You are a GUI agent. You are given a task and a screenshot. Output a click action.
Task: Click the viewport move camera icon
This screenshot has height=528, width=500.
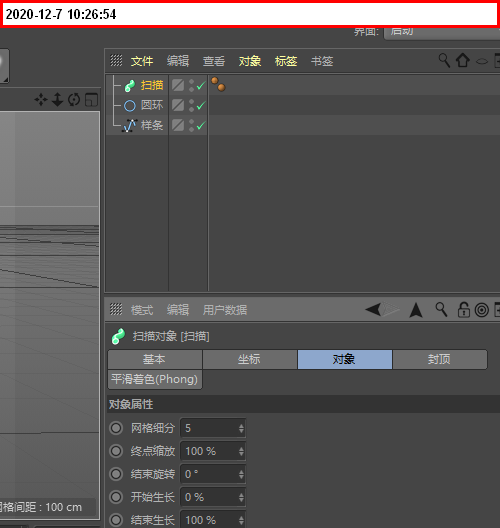coord(41,100)
